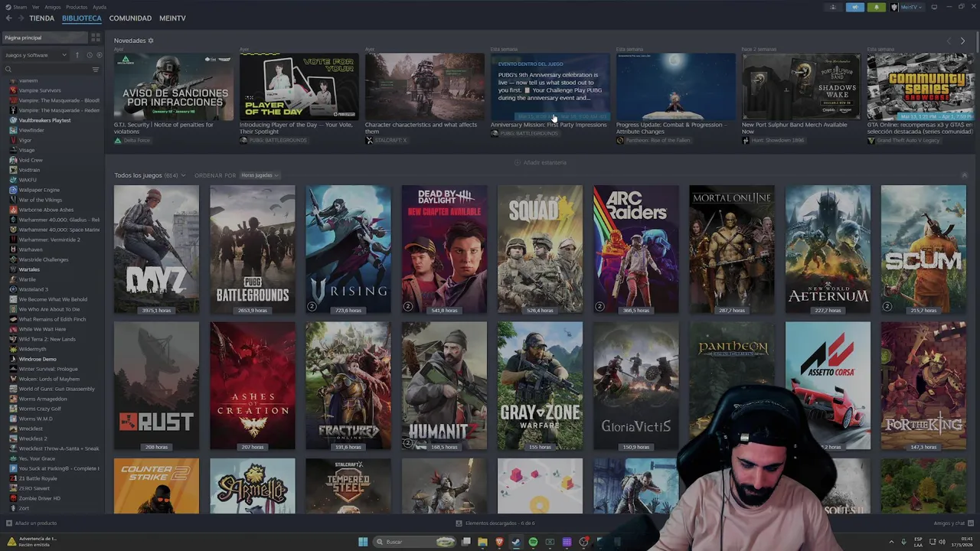Select Warhammer: Vermintide 2 in list

click(x=49, y=240)
